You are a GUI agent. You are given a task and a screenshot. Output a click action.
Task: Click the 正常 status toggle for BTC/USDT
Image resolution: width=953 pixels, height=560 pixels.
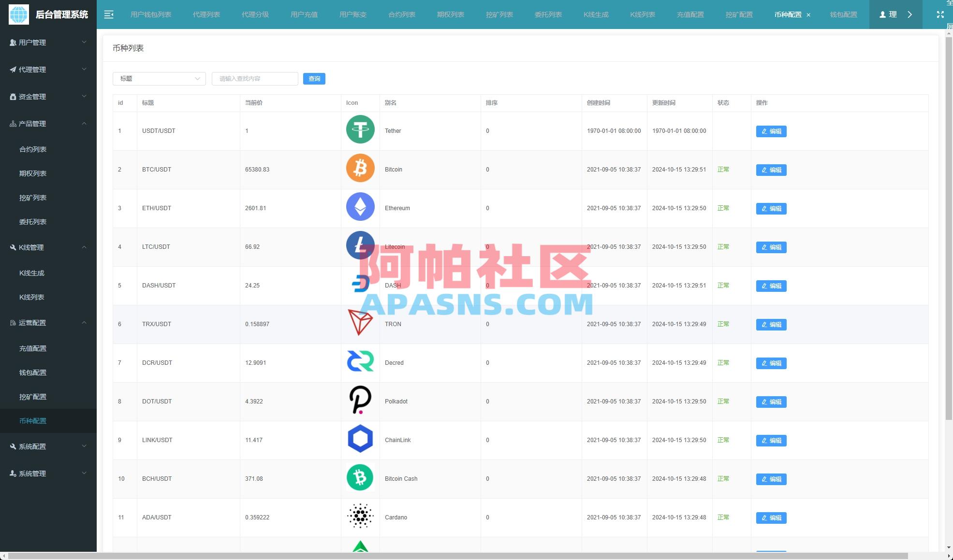[723, 170]
